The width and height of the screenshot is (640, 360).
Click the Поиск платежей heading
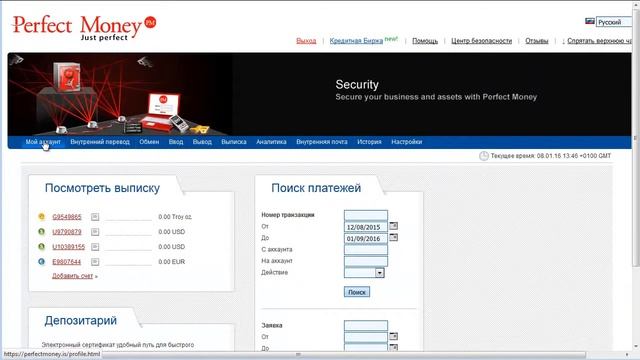[316, 188]
